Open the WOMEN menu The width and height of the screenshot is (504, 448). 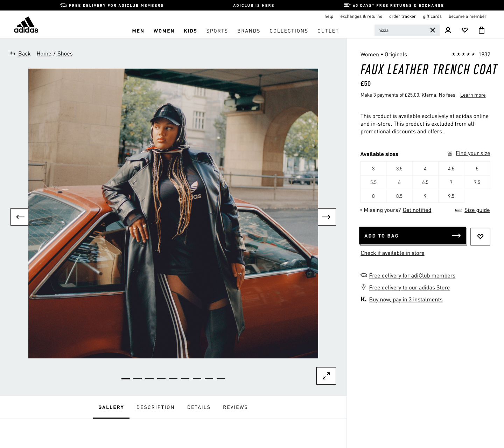pyautogui.click(x=164, y=31)
